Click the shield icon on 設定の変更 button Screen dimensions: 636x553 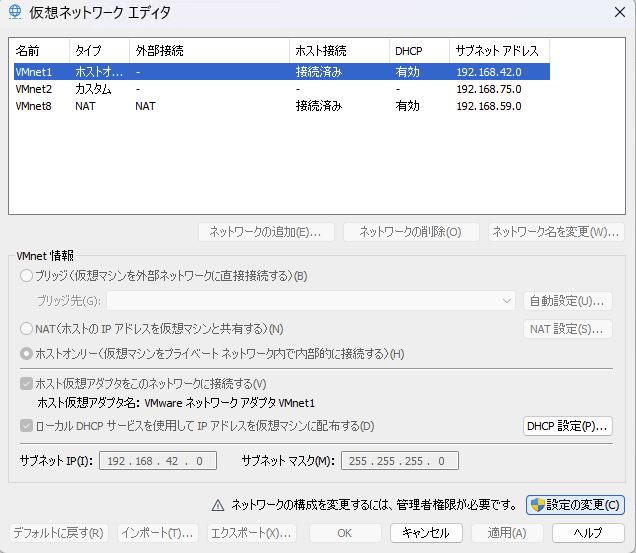point(537,505)
